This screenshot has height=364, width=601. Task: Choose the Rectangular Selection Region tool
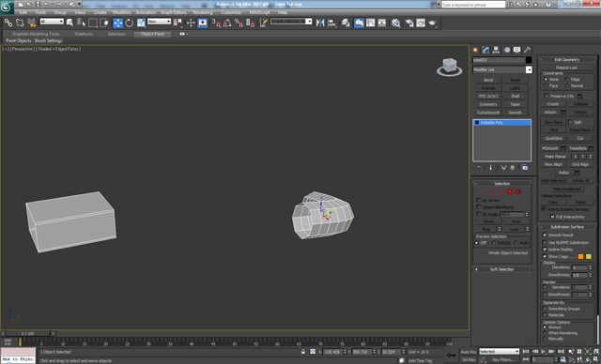(92, 23)
